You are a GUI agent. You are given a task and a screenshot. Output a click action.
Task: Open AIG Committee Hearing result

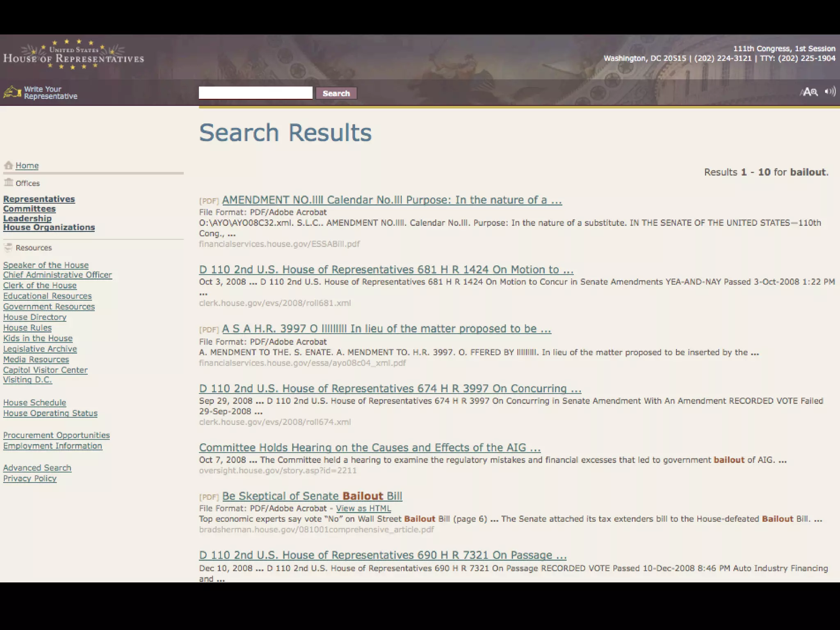pos(370,448)
